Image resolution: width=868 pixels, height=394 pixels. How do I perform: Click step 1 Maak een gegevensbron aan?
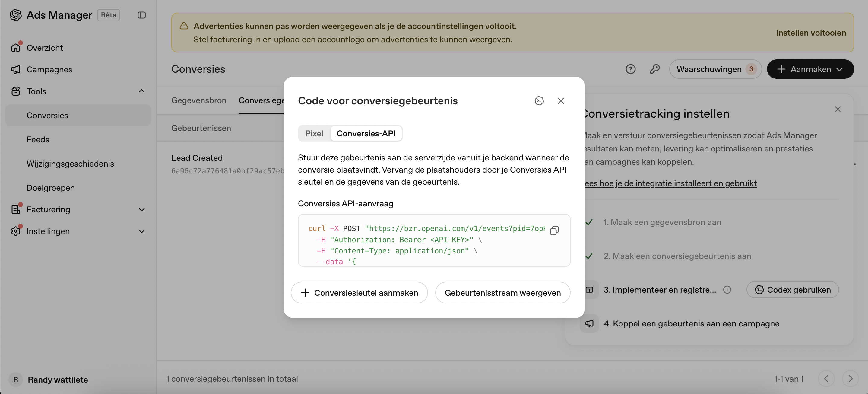click(x=662, y=222)
